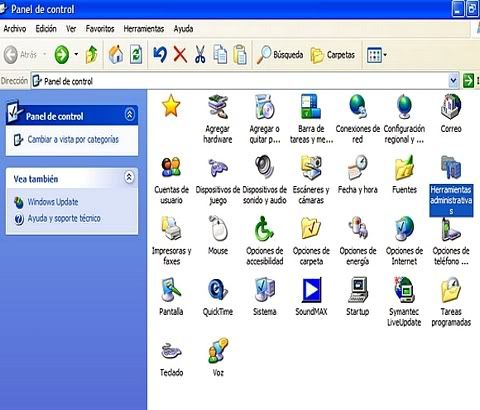This screenshot has height=410, width=480.
Task: Open Fecha y hora icon
Action: tap(358, 168)
